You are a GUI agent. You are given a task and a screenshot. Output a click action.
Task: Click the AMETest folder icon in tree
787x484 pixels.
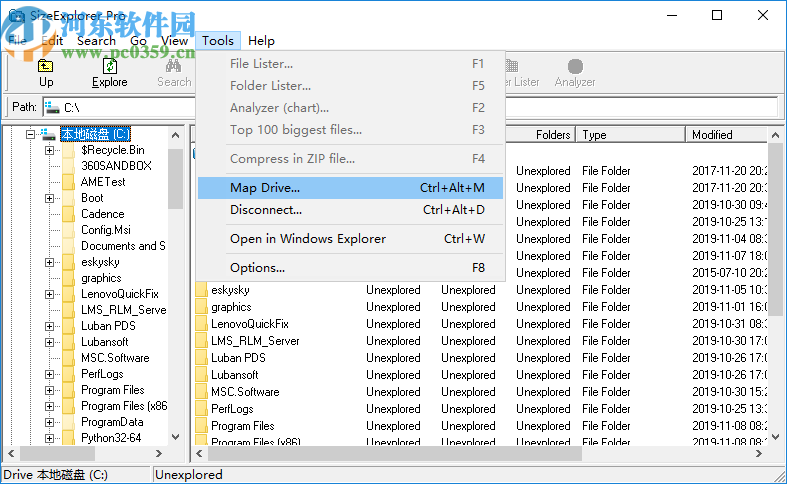point(69,182)
